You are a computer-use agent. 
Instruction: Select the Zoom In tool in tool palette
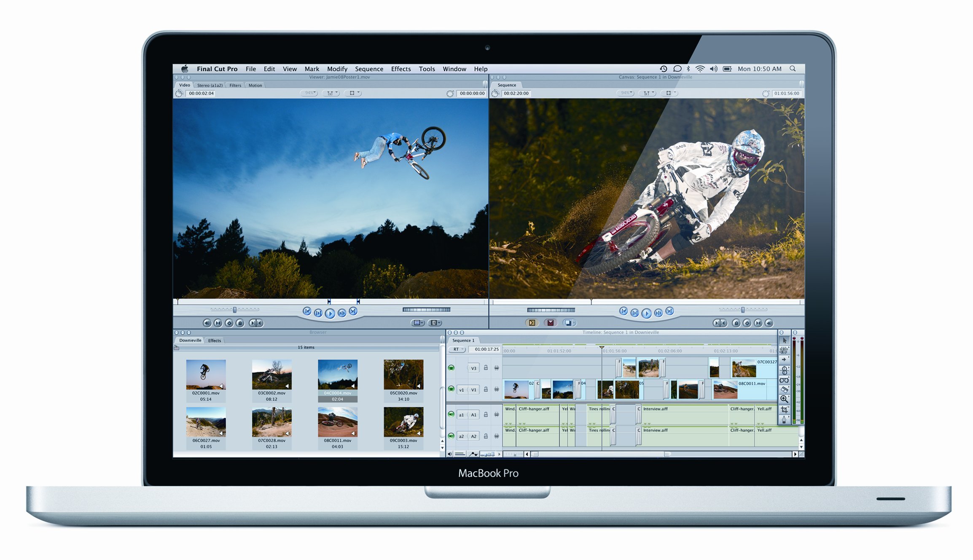[x=784, y=399]
